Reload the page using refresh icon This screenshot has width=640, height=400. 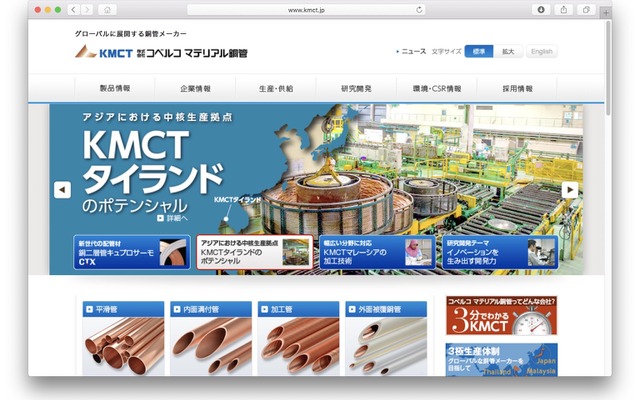click(419, 10)
